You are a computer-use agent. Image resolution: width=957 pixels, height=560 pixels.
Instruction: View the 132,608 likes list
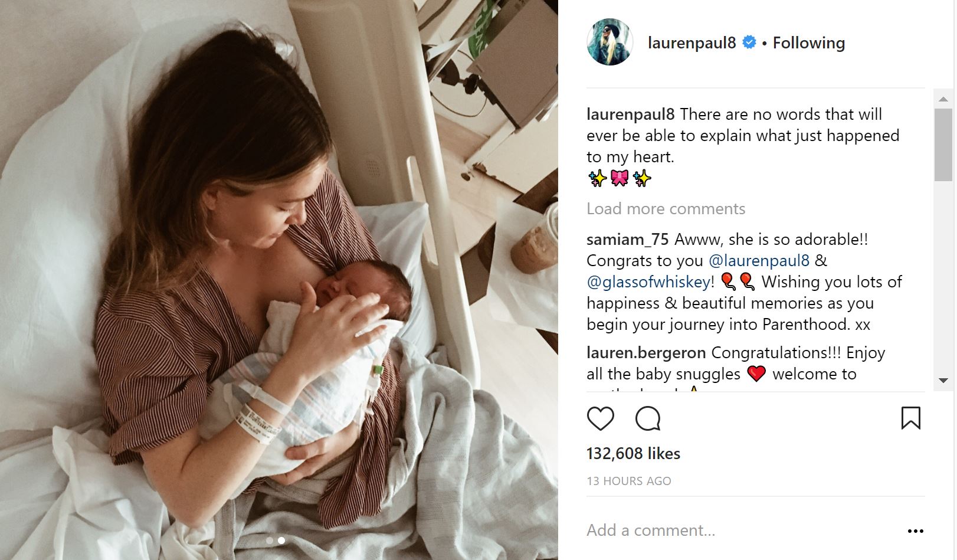tap(633, 453)
